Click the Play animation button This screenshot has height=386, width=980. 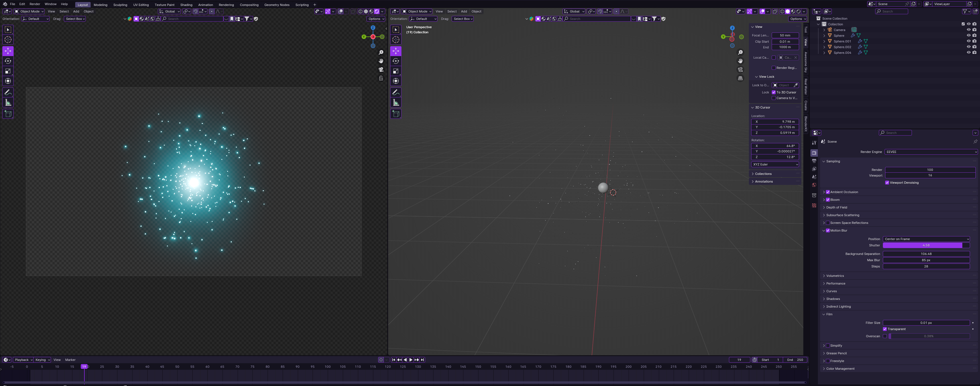(411, 360)
